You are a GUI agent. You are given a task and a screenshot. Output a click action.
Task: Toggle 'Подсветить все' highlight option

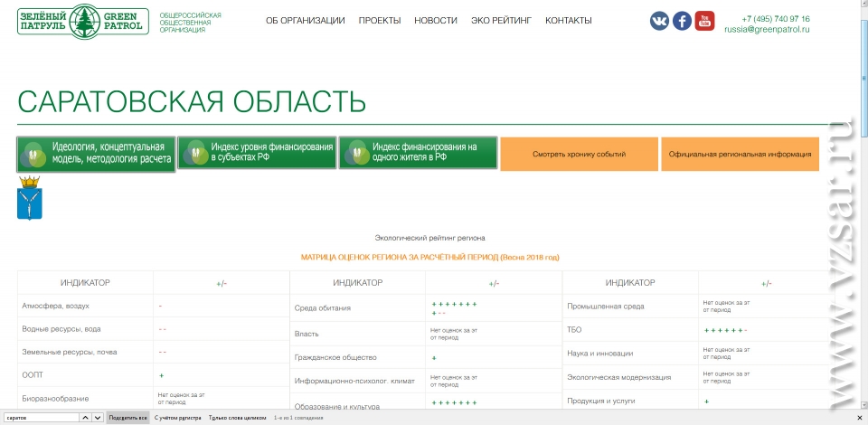127,418
